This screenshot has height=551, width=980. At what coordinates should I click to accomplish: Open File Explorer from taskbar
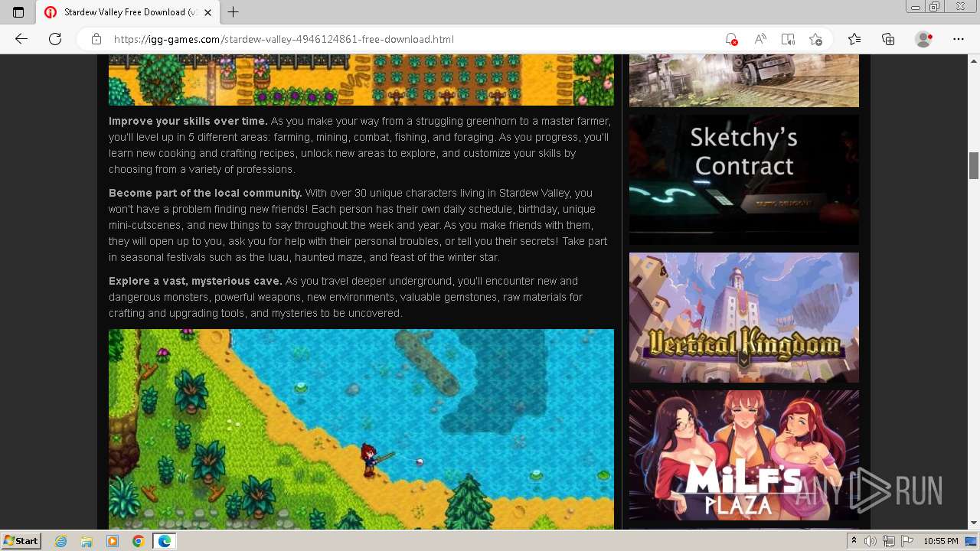pos(87,541)
